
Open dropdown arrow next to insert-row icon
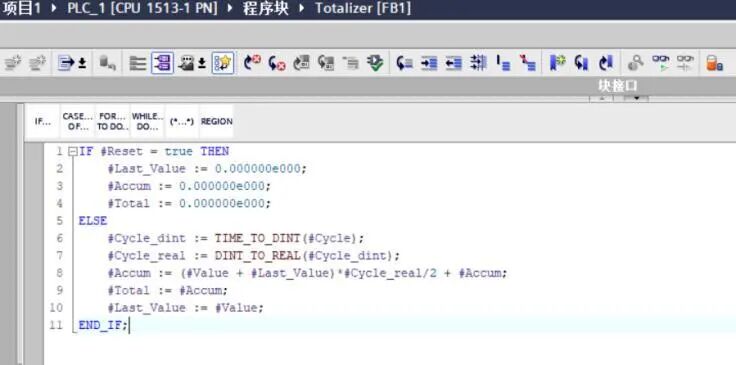point(82,63)
